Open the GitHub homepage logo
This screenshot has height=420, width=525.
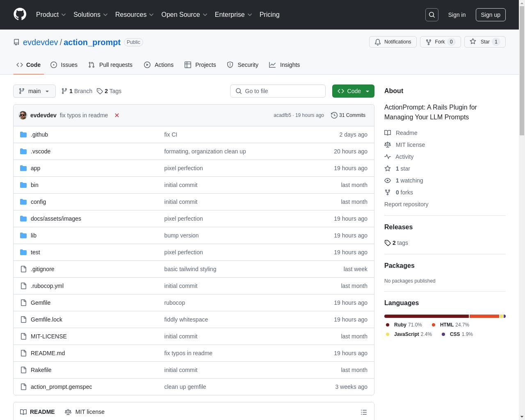tap(20, 14)
